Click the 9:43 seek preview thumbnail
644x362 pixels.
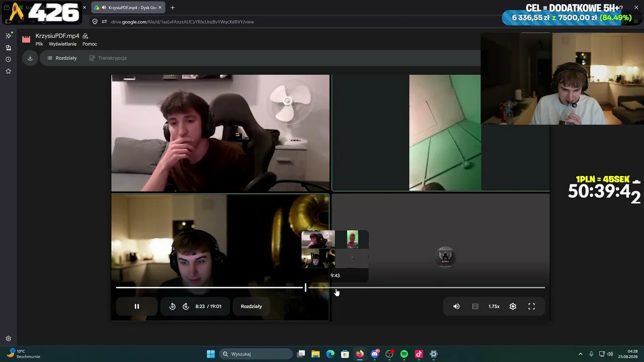335,255
